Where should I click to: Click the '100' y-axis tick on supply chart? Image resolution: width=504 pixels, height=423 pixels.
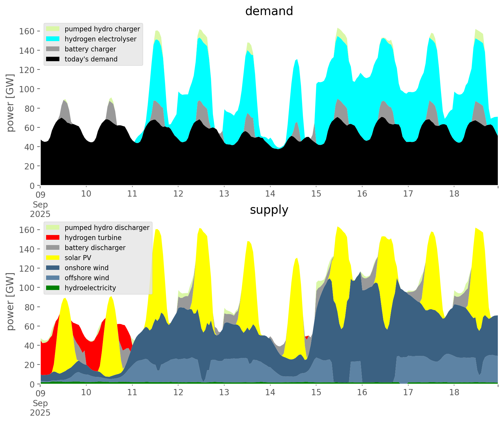point(27,288)
